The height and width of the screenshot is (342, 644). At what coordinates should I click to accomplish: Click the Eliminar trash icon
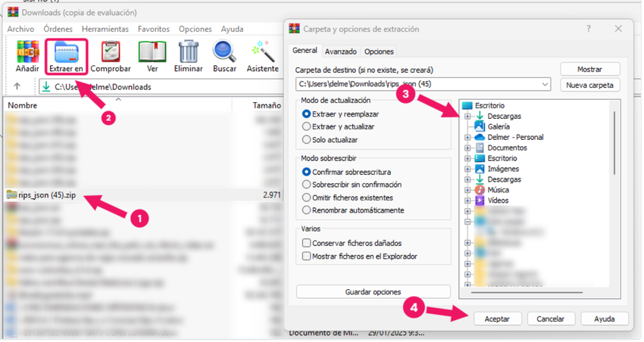pyautogui.click(x=189, y=51)
